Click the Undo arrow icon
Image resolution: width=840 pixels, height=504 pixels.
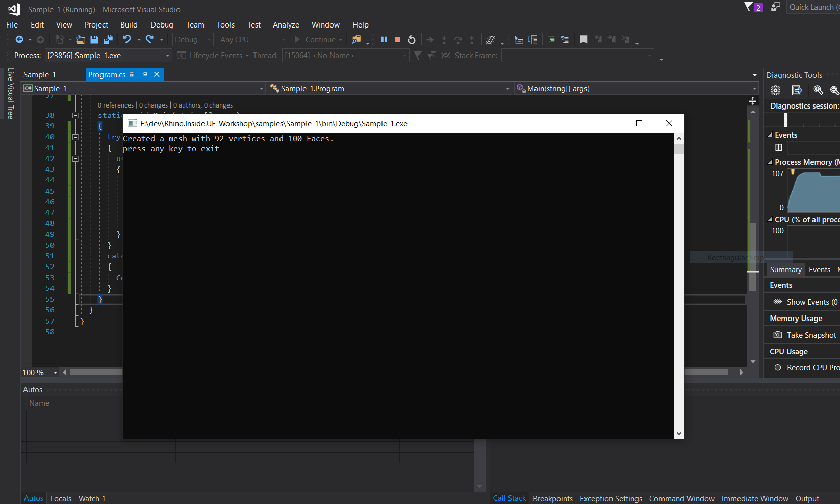click(127, 39)
